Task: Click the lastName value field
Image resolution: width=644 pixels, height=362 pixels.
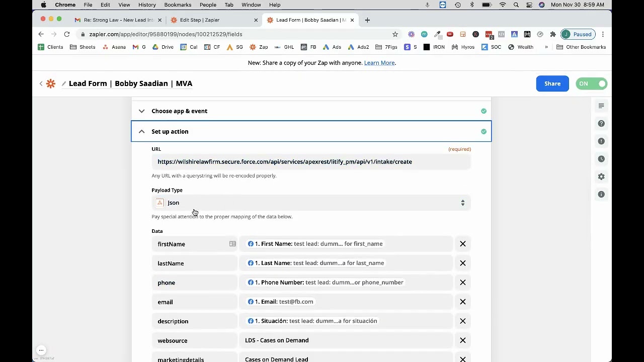Action: coord(346,263)
